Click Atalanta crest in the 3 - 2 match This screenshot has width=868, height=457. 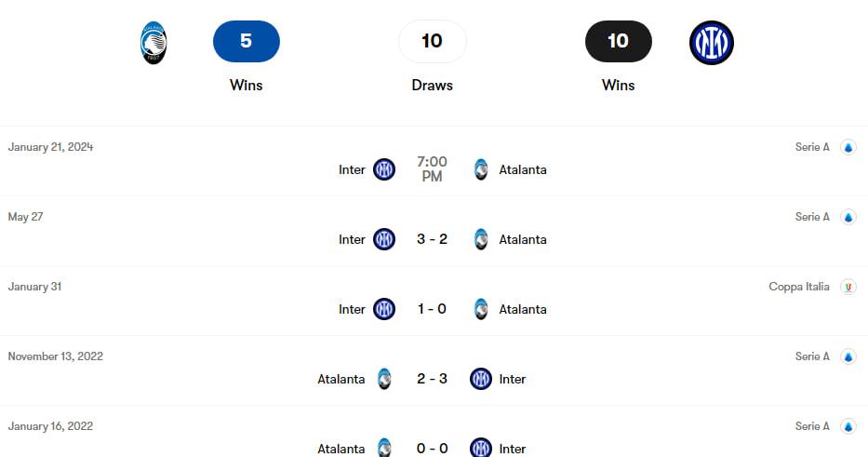[x=481, y=239]
